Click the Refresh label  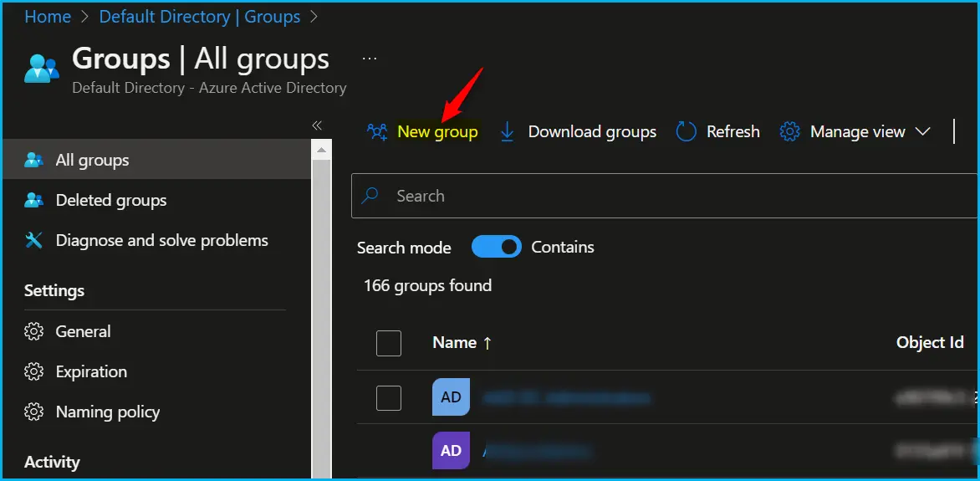tap(733, 132)
